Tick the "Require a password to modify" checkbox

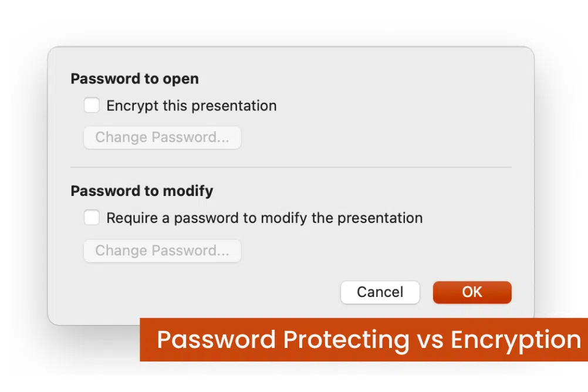[x=92, y=218]
